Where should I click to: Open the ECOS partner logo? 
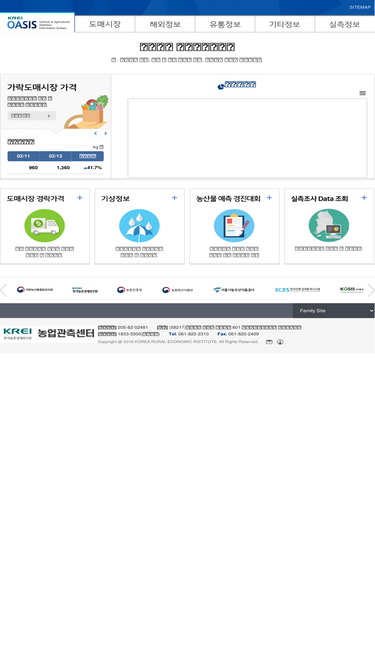(x=298, y=290)
